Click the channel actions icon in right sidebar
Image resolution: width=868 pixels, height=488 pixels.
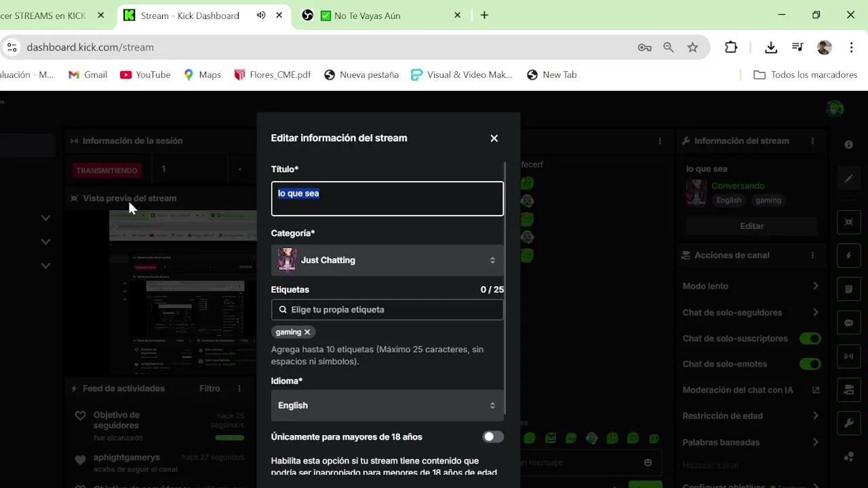coord(848,390)
